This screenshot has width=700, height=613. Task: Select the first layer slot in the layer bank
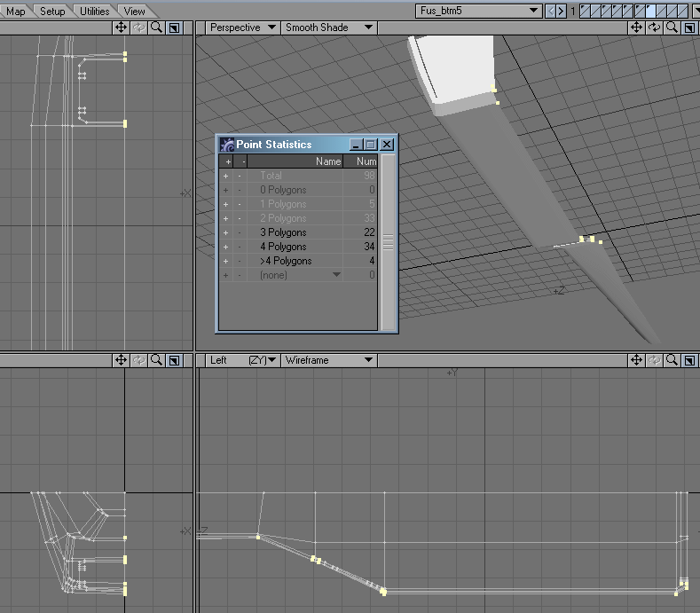point(586,11)
